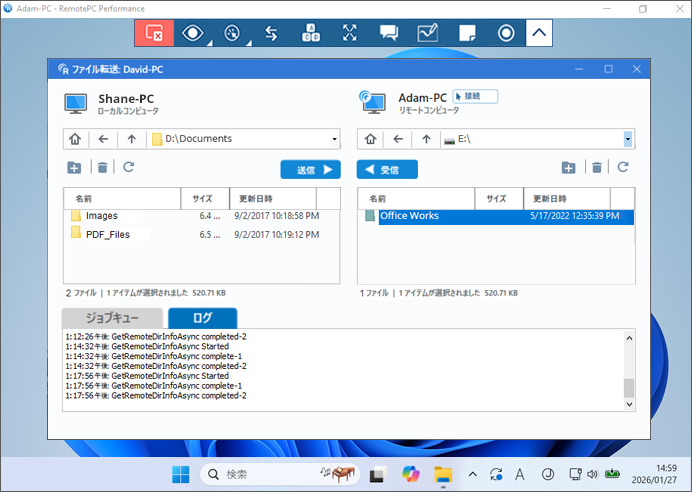The height and width of the screenshot is (492, 692).
Task: Switch to the ジョブキュー tab
Action: point(113,318)
